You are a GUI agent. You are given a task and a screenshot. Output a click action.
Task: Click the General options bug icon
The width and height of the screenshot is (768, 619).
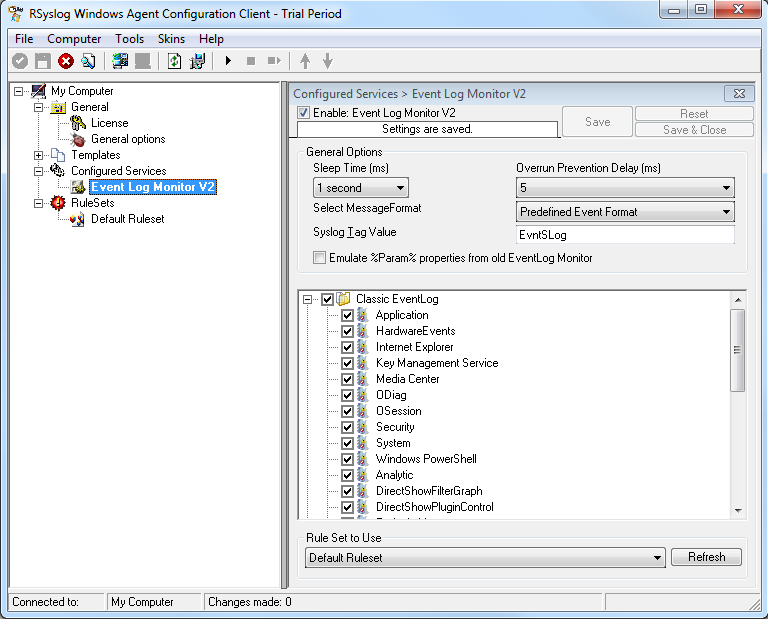click(78, 139)
